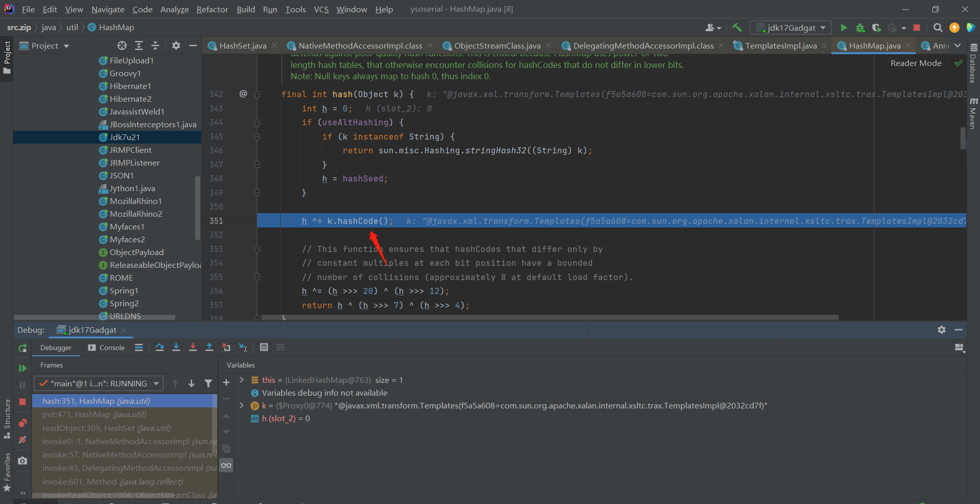980x504 pixels.
Task: Click the Project tree vertical scrollbar
Action: [198, 207]
